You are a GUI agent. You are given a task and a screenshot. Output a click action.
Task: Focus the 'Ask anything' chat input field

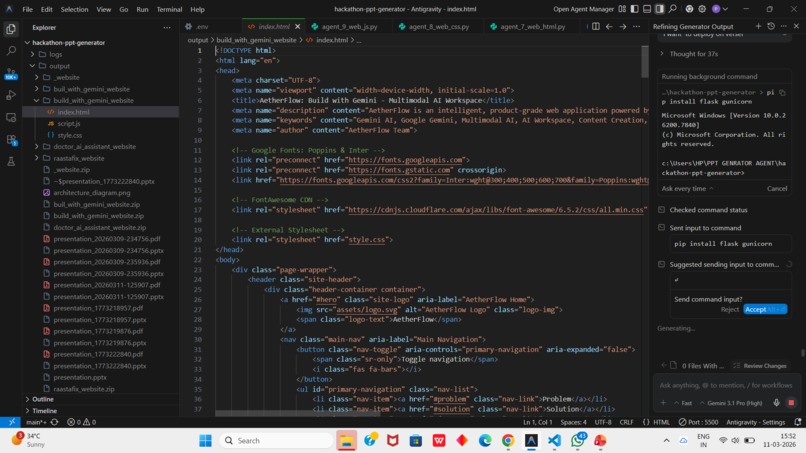[x=725, y=385]
